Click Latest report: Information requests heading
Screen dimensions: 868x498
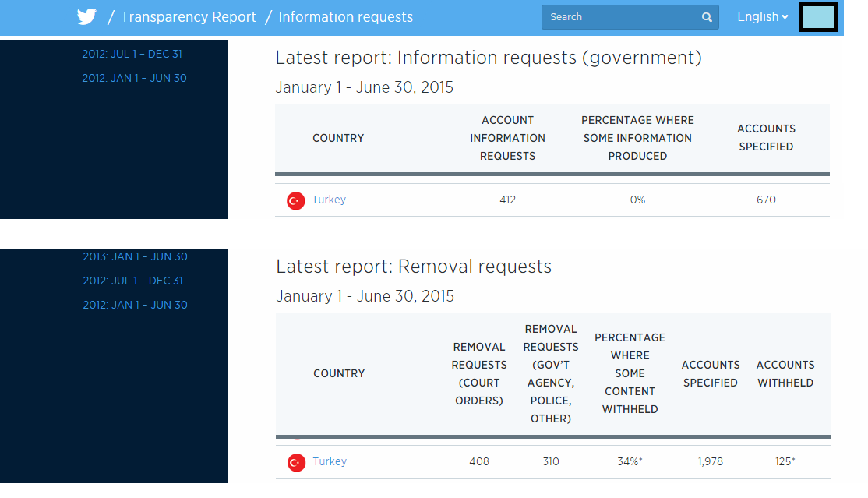[x=489, y=58]
